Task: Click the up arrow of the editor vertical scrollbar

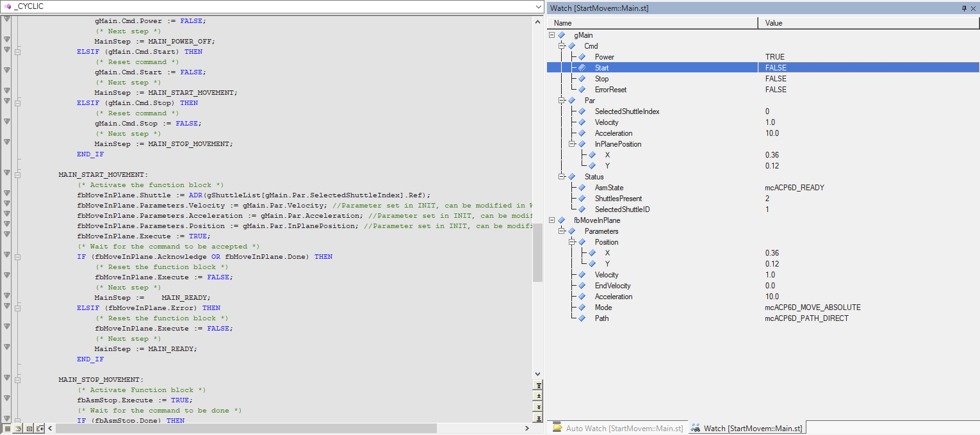Action: [x=538, y=21]
